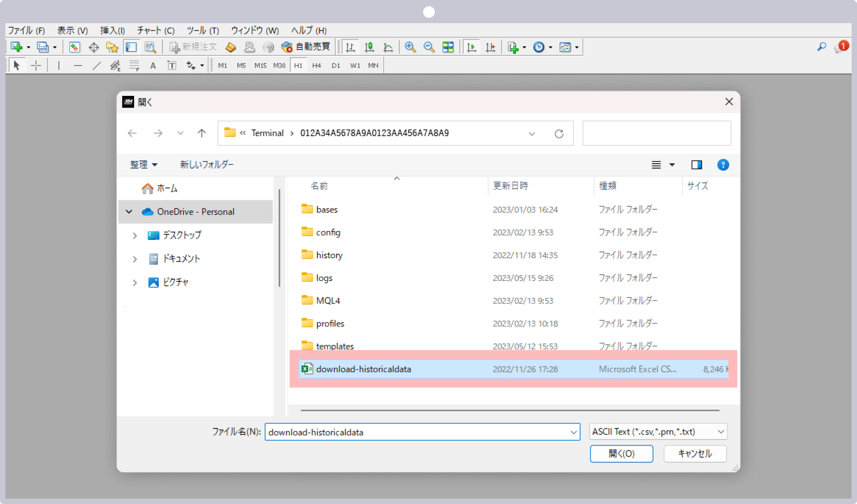The width and height of the screenshot is (857, 504).
Task: Click the New Chart toolbar icon
Action: [x=17, y=47]
